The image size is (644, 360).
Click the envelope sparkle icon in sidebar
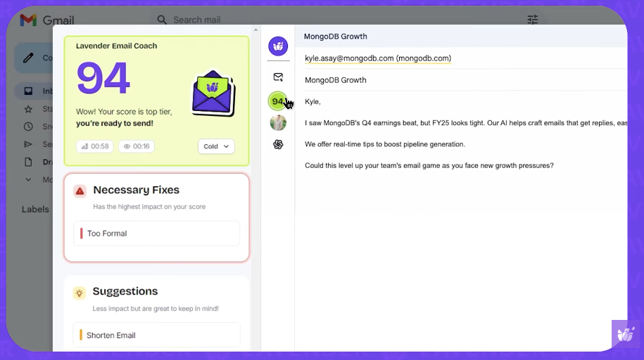click(278, 77)
